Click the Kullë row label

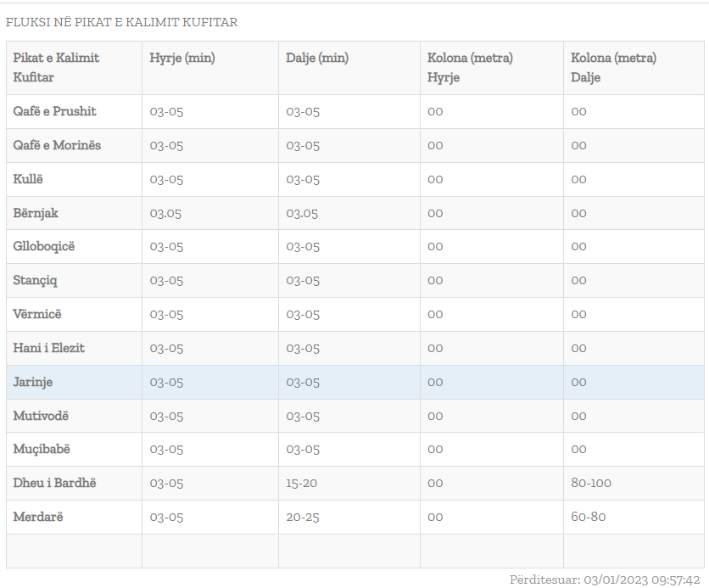pyautogui.click(x=28, y=179)
